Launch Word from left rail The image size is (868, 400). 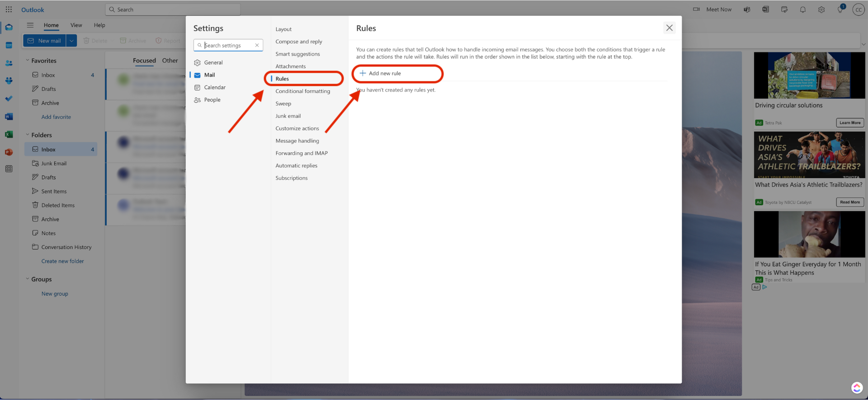(x=9, y=117)
